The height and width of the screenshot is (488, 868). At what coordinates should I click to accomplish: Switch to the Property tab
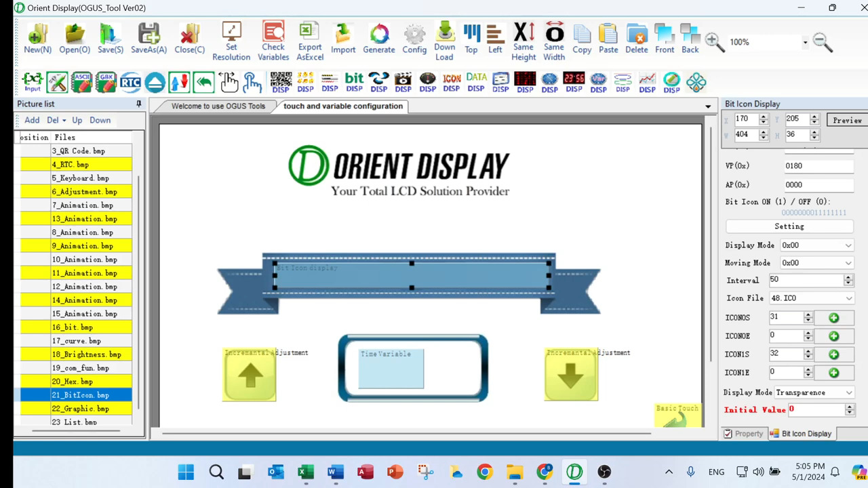point(743,434)
